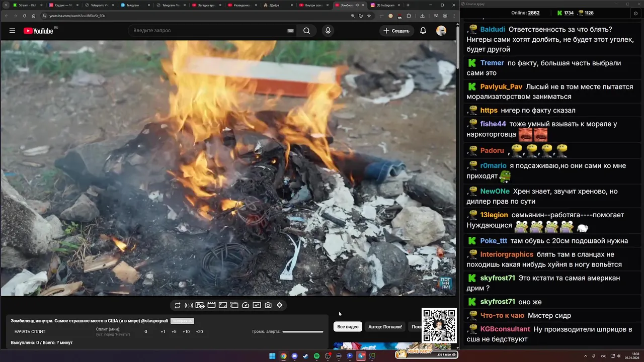The height and width of the screenshot is (362, 644).
Task: Switch to the Студия tab
Action: pyautogui.click(x=63, y=5)
